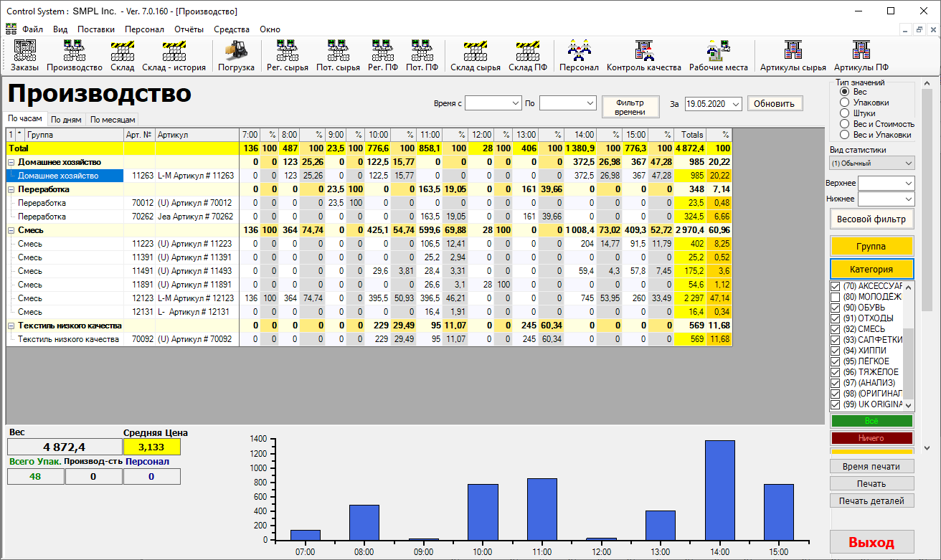
Task: Uncheck the (90) ОБУВЬ checkbox
Action: point(835,308)
